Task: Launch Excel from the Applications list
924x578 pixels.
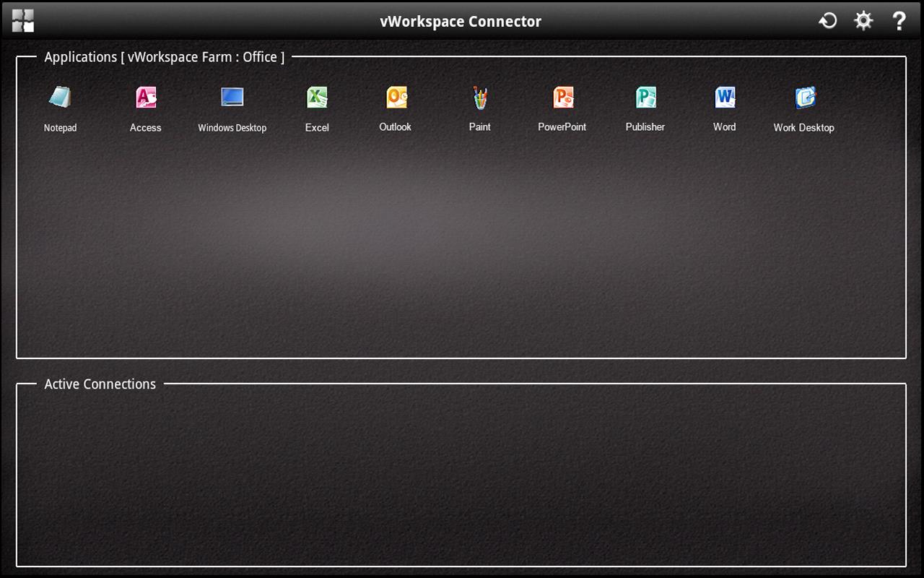Action: 317,98
